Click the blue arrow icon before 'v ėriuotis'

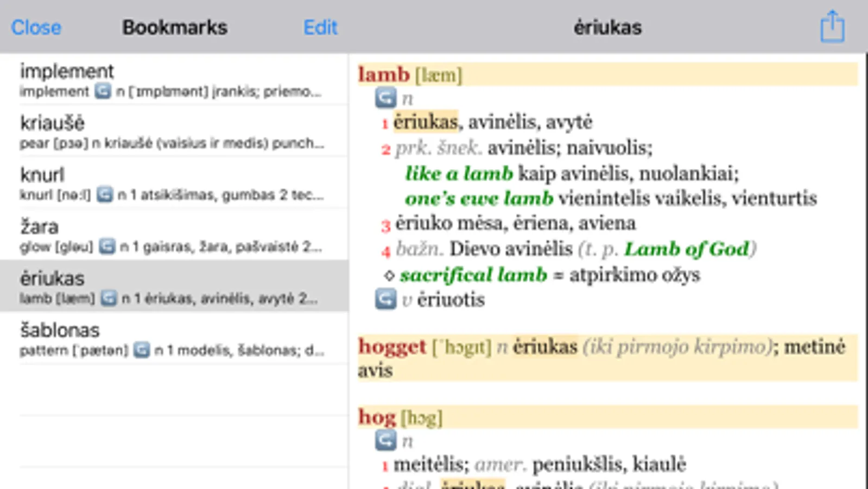(385, 299)
